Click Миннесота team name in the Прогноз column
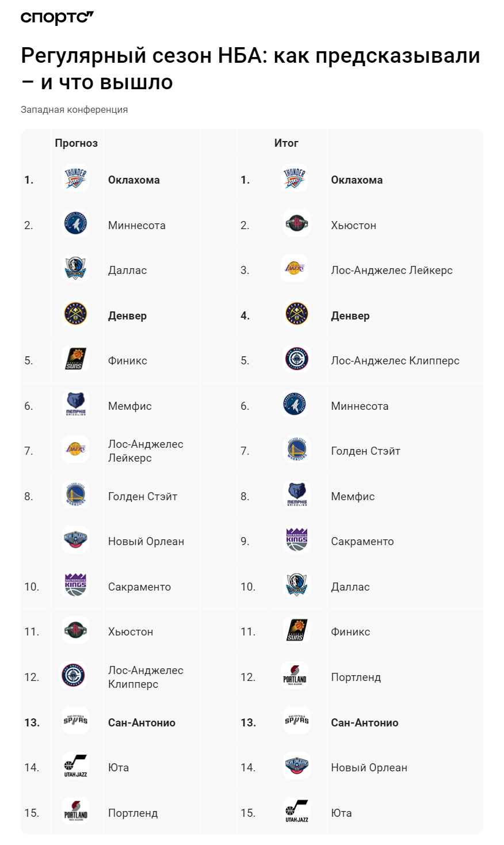 (137, 226)
